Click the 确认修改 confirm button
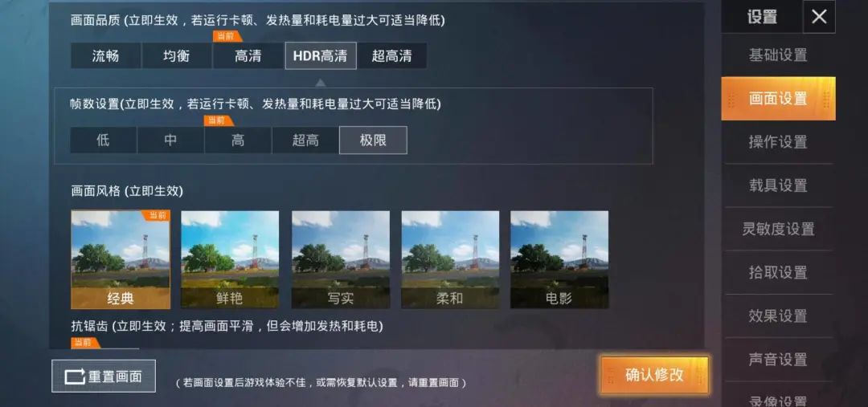 tap(654, 375)
